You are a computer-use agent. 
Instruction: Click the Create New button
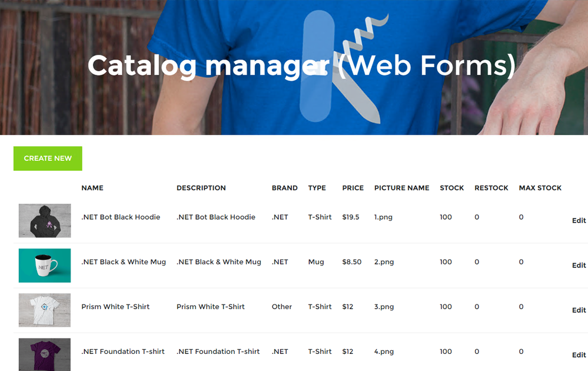tap(48, 158)
